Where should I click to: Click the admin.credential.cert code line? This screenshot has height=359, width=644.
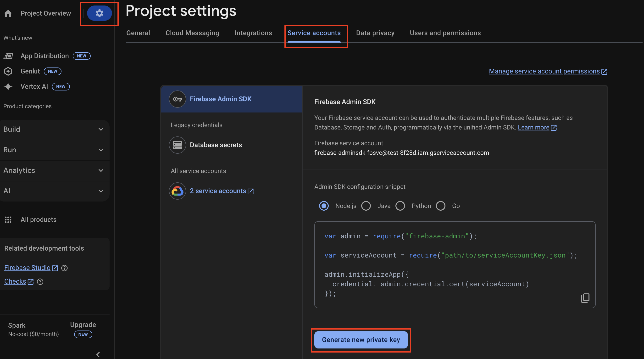(431, 284)
